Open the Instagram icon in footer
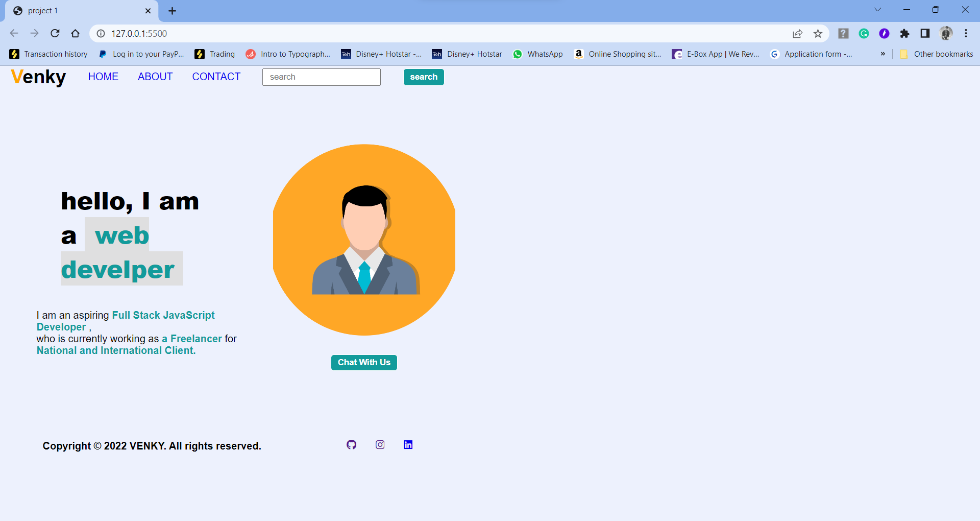The height and width of the screenshot is (521, 980). tap(380, 444)
